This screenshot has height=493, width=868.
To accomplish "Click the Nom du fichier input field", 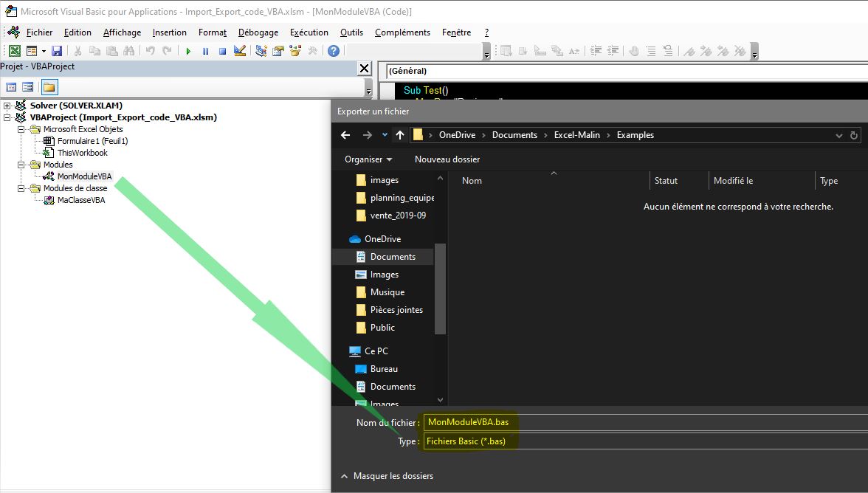I will tap(642, 422).
